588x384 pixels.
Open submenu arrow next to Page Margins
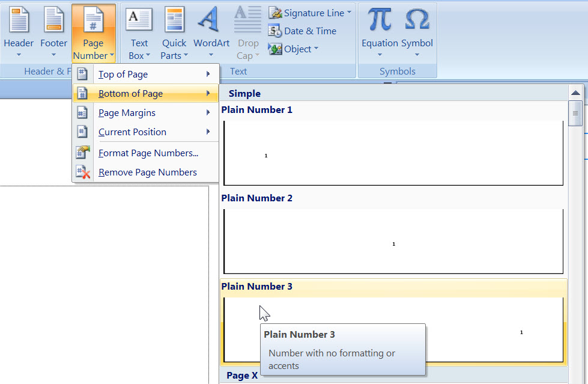pyautogui.click(x=208, y=112)
